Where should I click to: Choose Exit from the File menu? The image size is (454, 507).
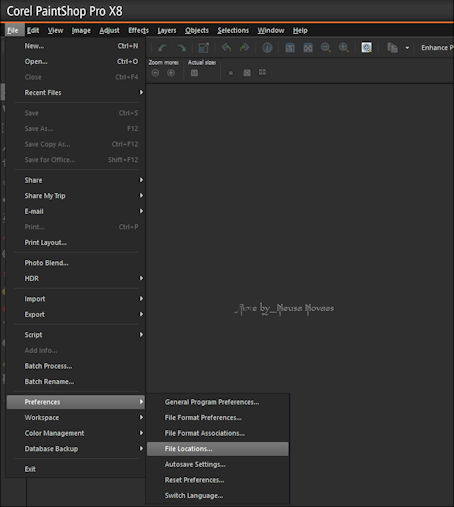[76, 469]
